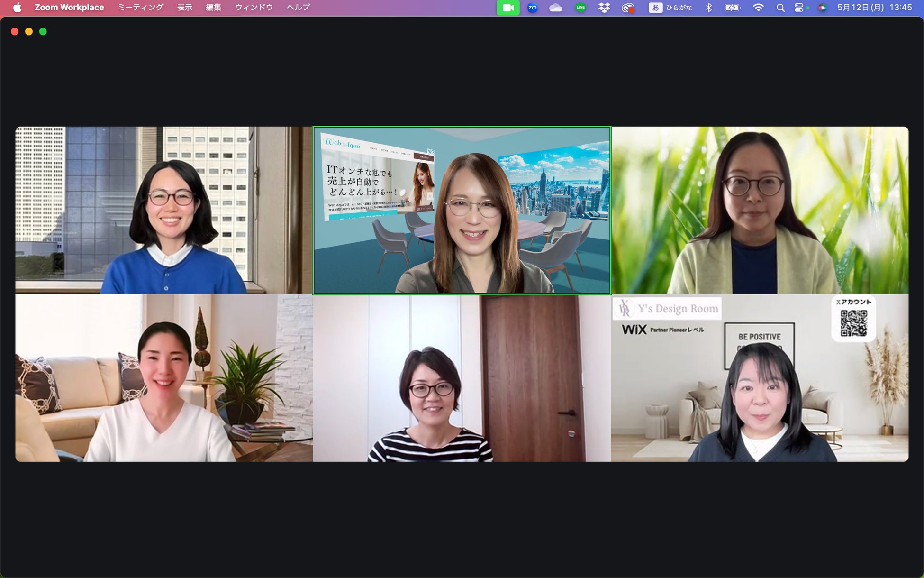Open the Zoom (zm) menu bar icon
This screenshot has height=578, width=924.
pyautogui.click(x=533, y=8)
